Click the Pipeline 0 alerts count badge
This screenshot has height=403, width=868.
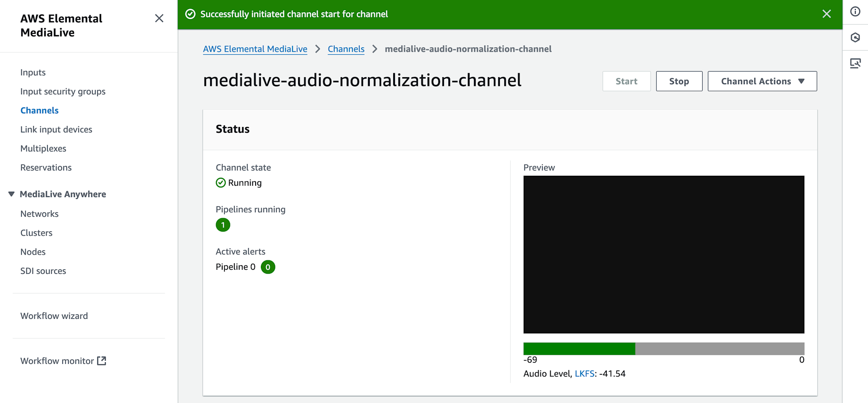click(x=268, y=267)
